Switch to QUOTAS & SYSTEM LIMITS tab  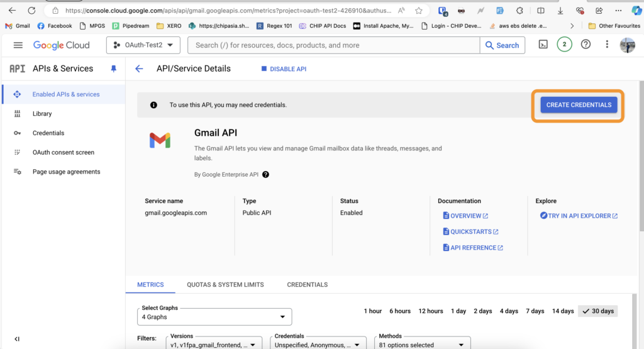(225, 284)
